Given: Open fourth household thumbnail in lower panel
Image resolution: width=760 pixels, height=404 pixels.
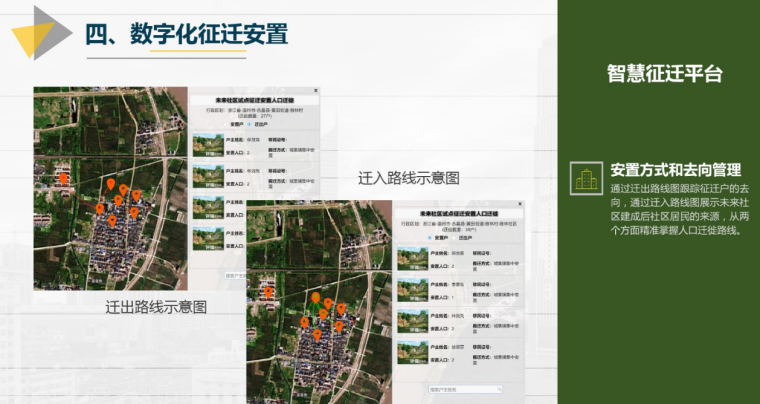Looking at the screenshot, I should pyautogui.click(x=412, y=352).
